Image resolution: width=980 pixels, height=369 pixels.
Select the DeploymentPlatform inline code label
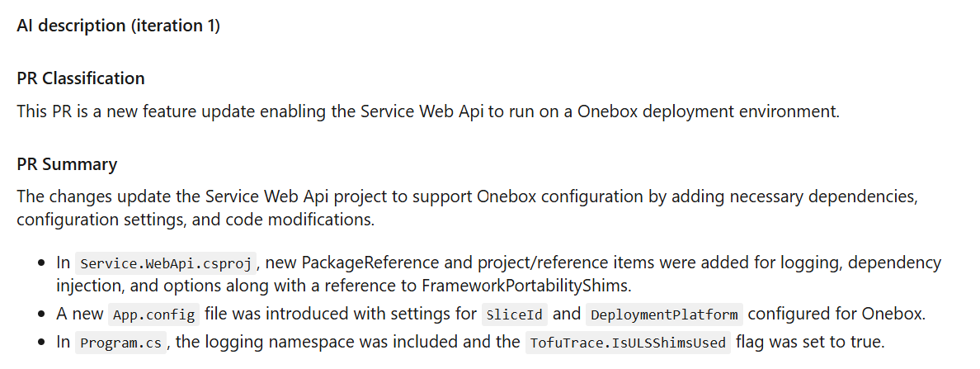coord(664,315)
